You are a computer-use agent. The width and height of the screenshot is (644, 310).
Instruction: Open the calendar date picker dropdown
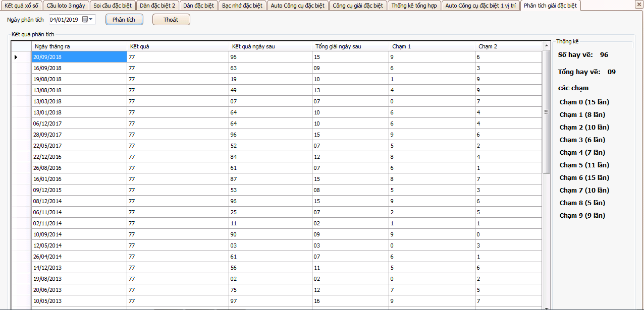coord(91,20)
